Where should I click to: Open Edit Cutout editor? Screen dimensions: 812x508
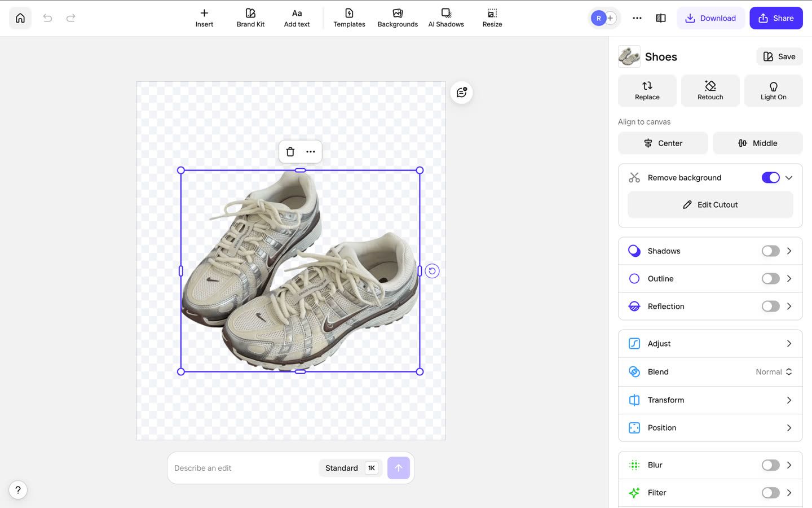(x=710, y=205)
